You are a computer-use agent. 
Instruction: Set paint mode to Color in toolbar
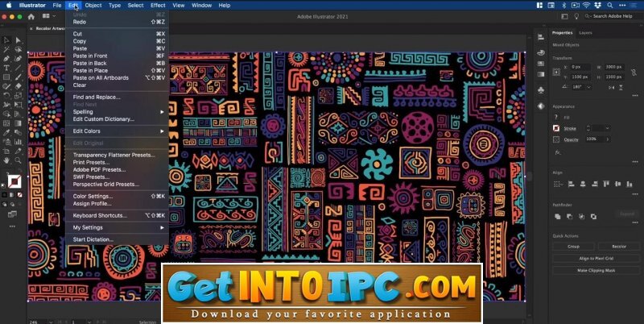tap(5, 194)
